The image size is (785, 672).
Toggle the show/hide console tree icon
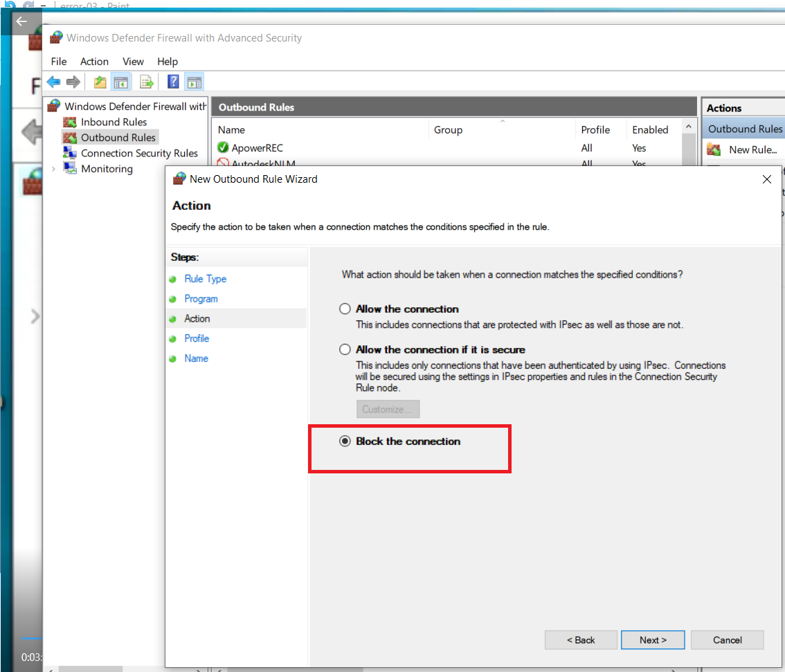[x=120, y=82]
